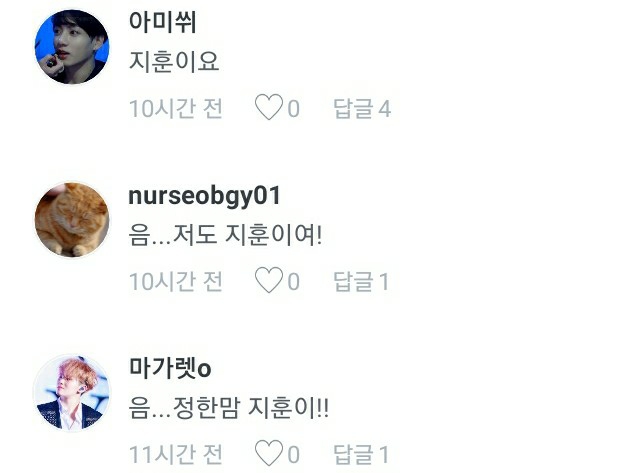Click the 11시간 전 timestamp under 마가렛o

[176, 454]
